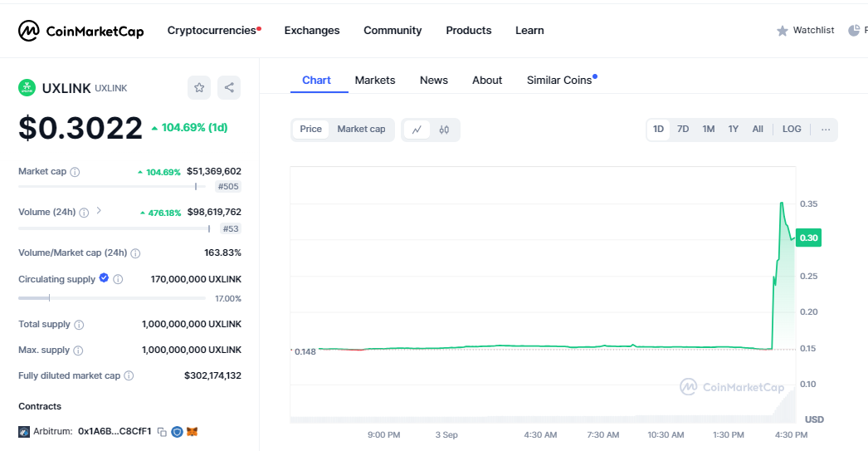Click the Contracts heading
Image resolution: width=868 pixels, height=451 pixels.
[x=40, y=406]
